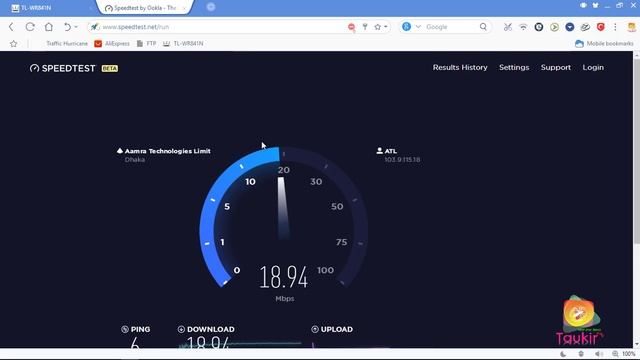Click the Google search input box

451,27
